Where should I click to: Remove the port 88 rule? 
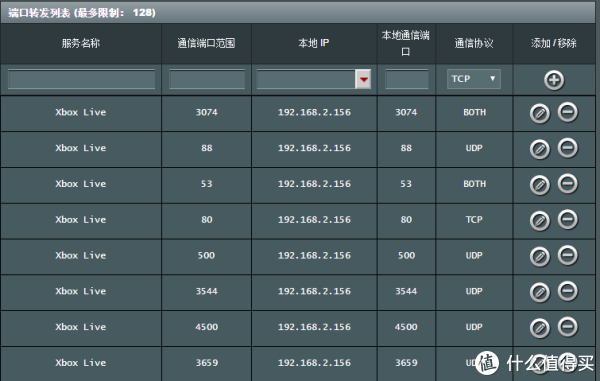pyautogui.click(x=568, y=148)
